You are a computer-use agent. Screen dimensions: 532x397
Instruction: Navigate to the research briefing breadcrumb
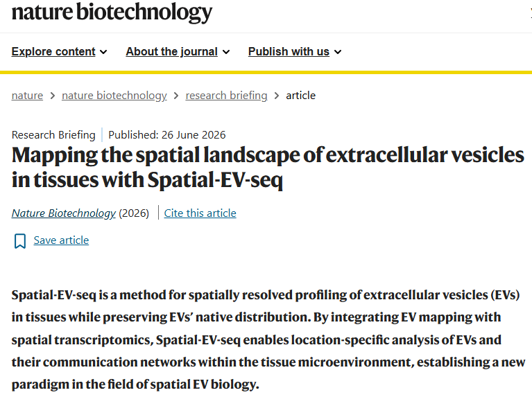click(226, 96)
